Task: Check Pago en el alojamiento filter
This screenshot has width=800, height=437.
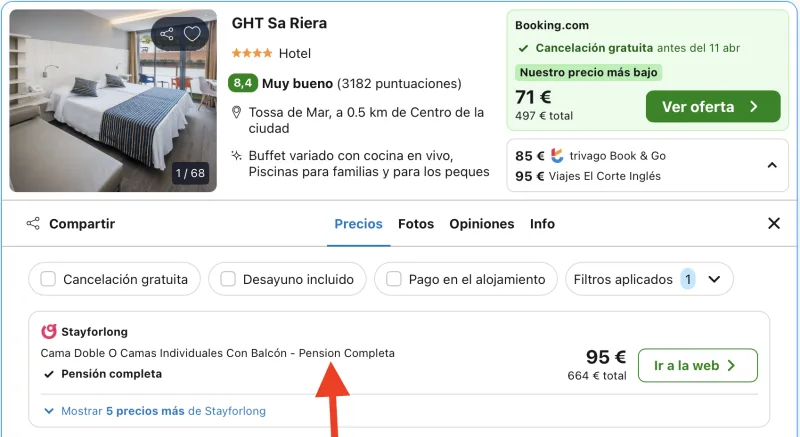Action: 393,279
